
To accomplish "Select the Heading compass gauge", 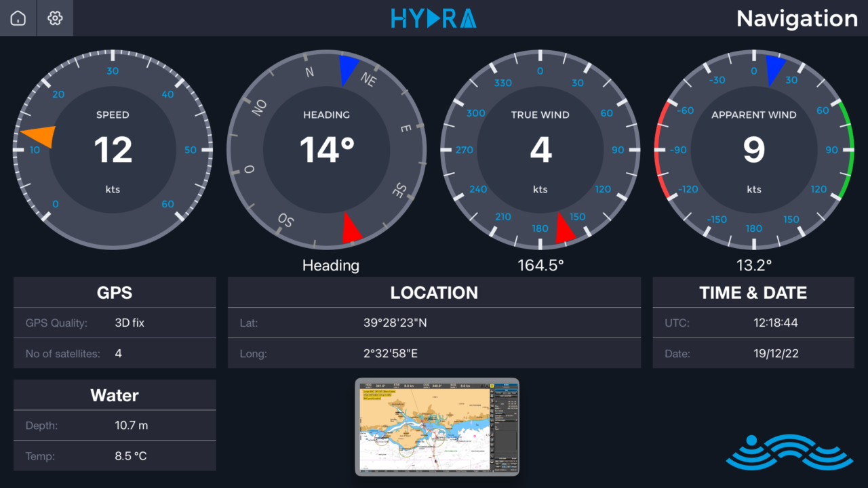I will pyautogui.click(x=326, y=150).
